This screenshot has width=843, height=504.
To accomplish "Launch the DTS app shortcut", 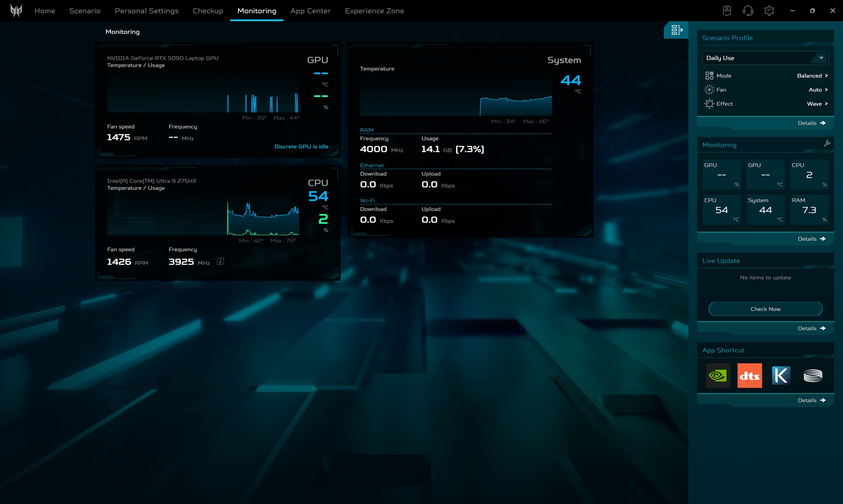I will pyautogui.click(x=749, y=375).
